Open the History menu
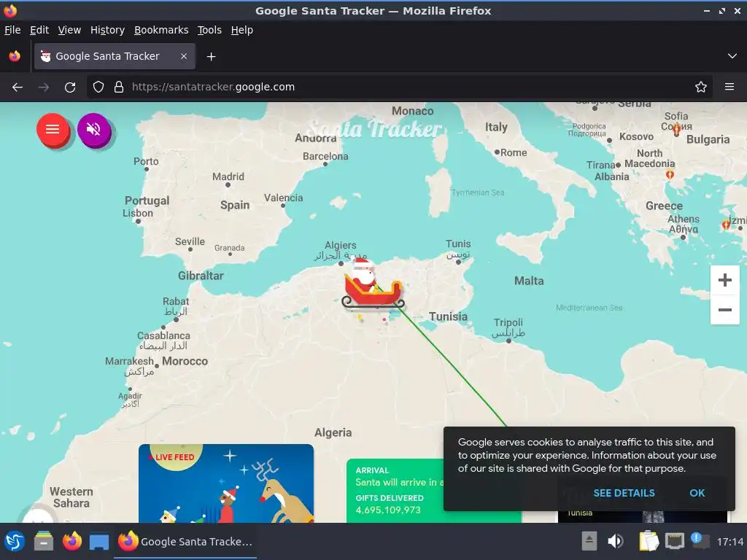Image resolution: width=747 pixels, height=560 pixels. [x=107, y=30]
